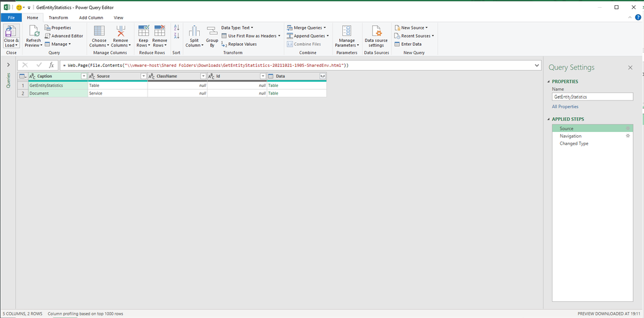Collapse the APPLIED STEPS section
This screenshot has width=644, height=318.
(549, 119)
